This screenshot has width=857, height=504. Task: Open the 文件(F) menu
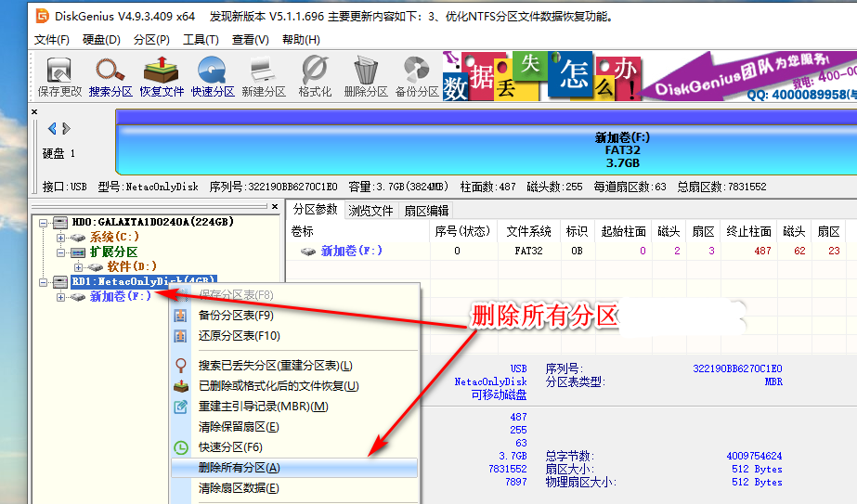tap(52, 40)
